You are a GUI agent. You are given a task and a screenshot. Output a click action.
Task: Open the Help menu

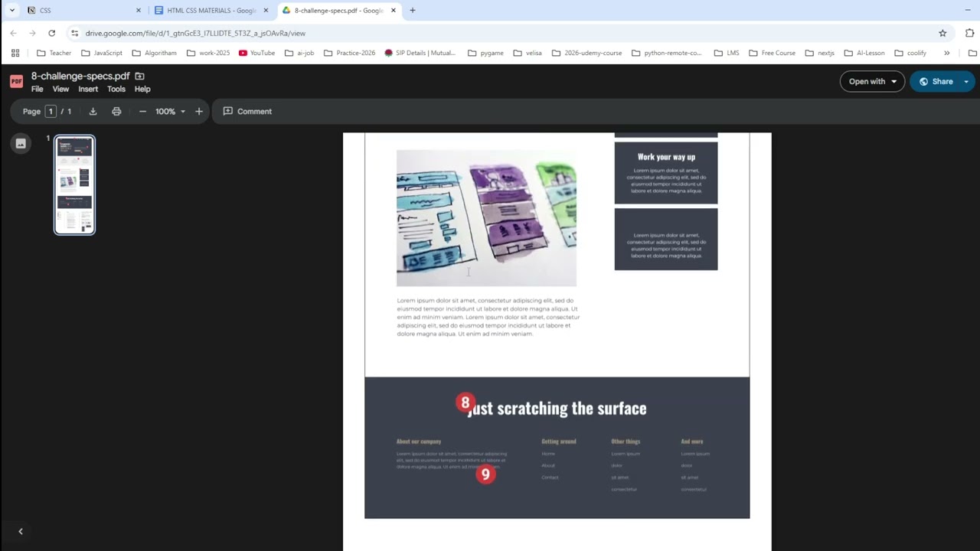(x=142, y=89)
